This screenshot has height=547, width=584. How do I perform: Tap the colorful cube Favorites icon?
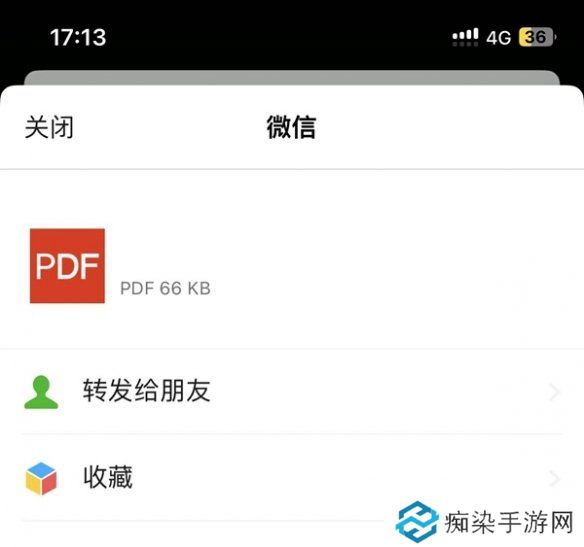(41, 478)
